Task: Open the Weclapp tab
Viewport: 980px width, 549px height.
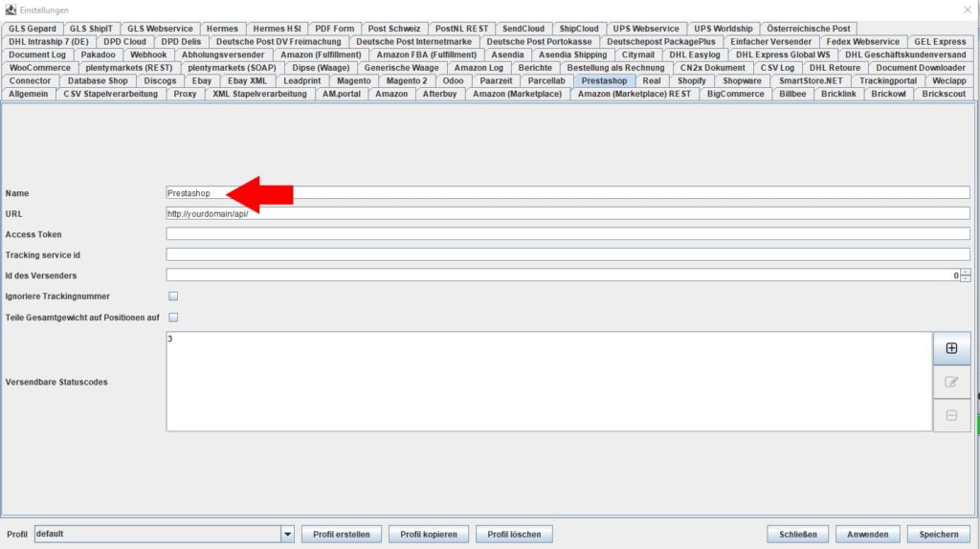Action: tap(948, 80)
